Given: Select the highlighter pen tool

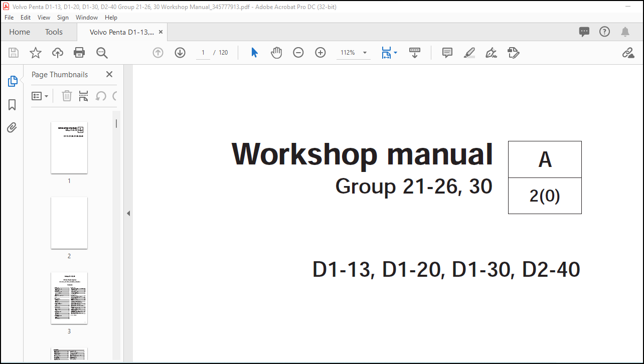Looking at the screenshot, I should pos(469,53).
